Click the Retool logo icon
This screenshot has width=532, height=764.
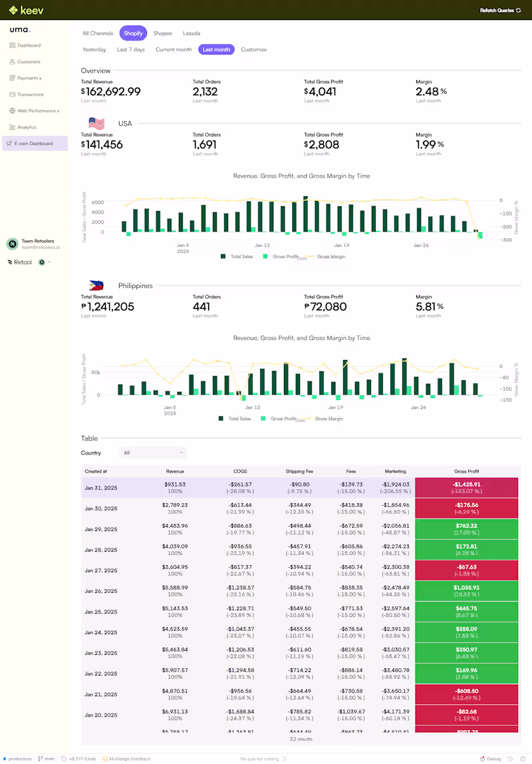(x=10, y=262)
